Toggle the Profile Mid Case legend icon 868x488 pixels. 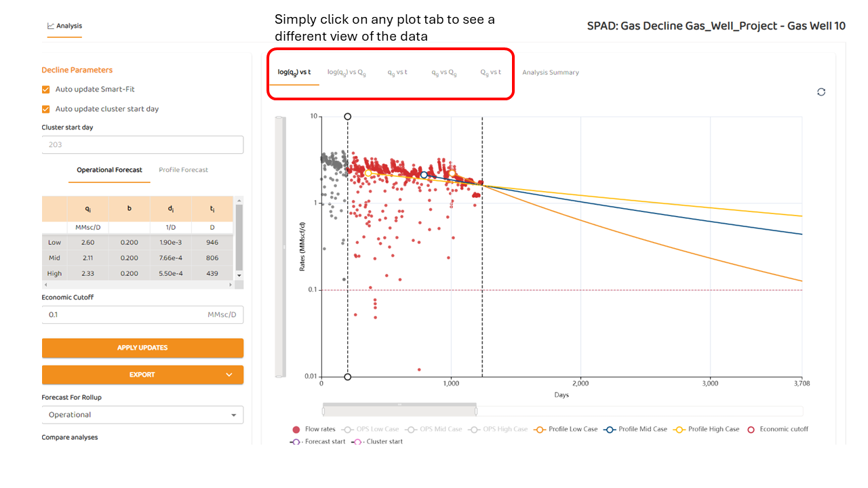coord(610,429)
